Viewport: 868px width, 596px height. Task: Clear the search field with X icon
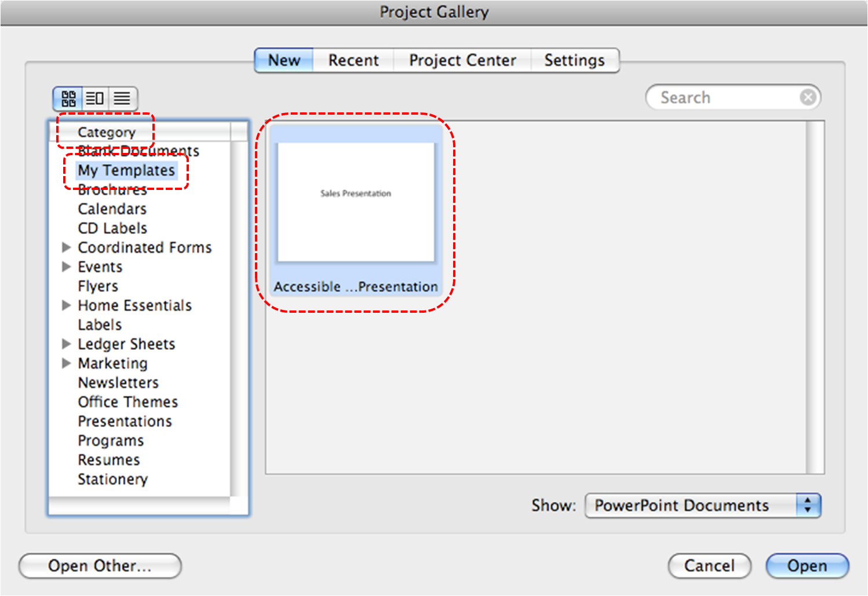pyautogui.click(x=808, y=97)
